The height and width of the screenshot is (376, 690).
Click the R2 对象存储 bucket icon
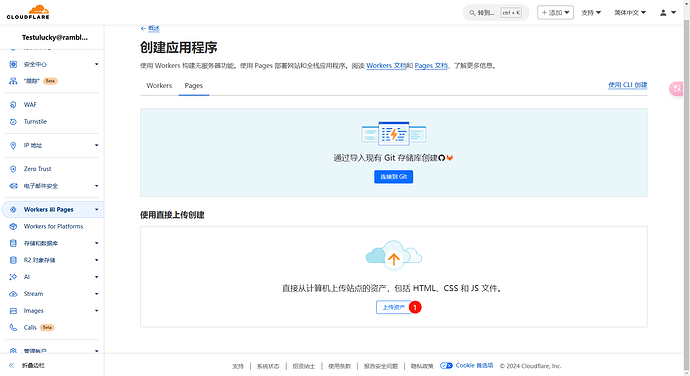coord(13,260)
